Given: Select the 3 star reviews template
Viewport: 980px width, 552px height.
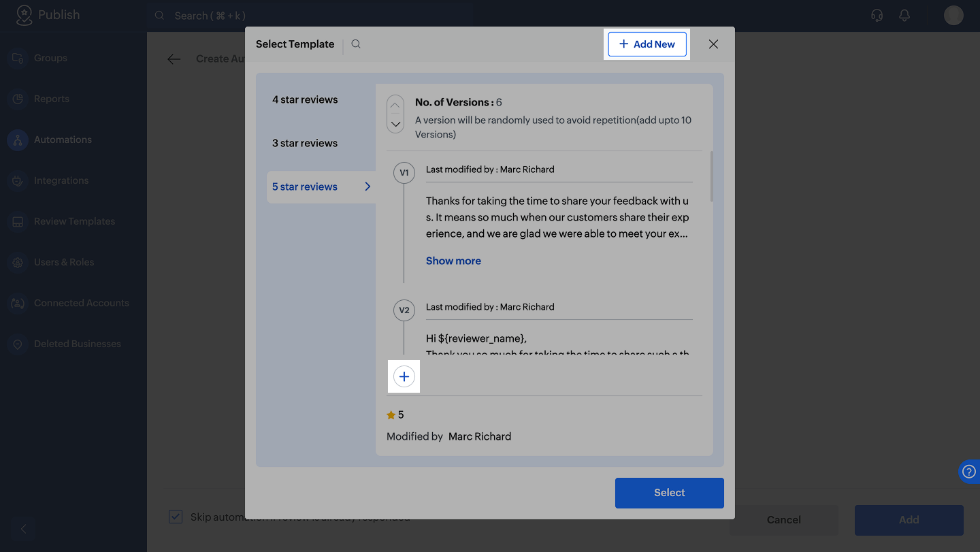Looking at the screenshot, I should coord(305,143).
